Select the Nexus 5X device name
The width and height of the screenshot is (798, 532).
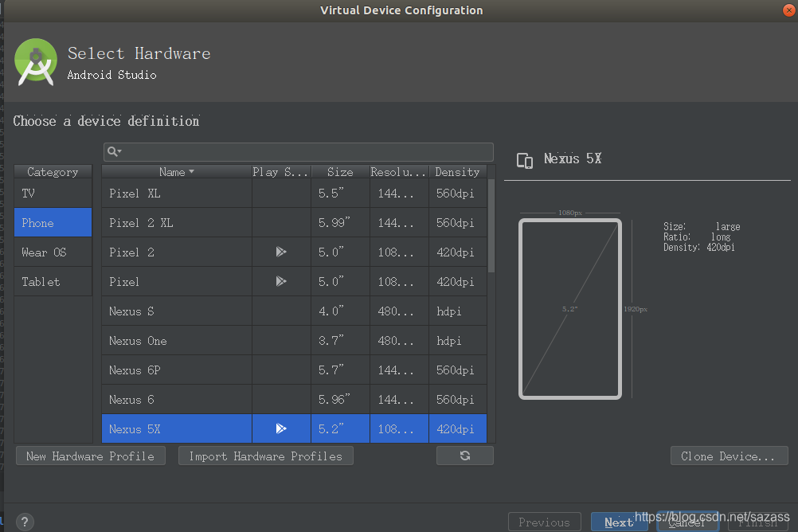[135, 429]
